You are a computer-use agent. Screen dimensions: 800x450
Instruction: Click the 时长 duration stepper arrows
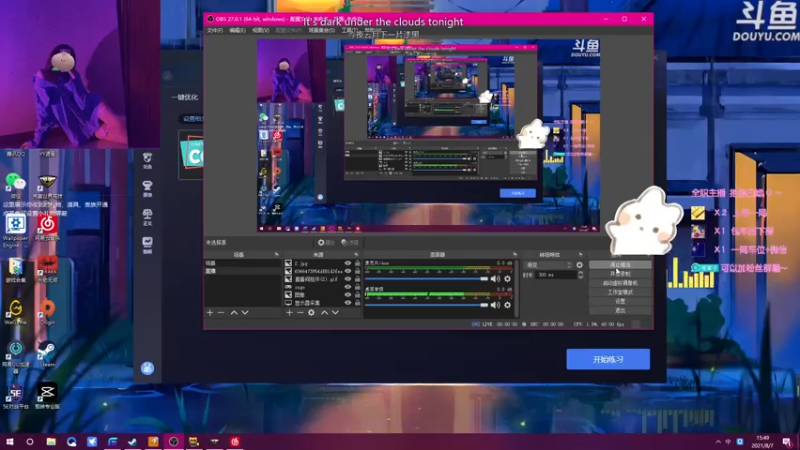coord(580,274)
